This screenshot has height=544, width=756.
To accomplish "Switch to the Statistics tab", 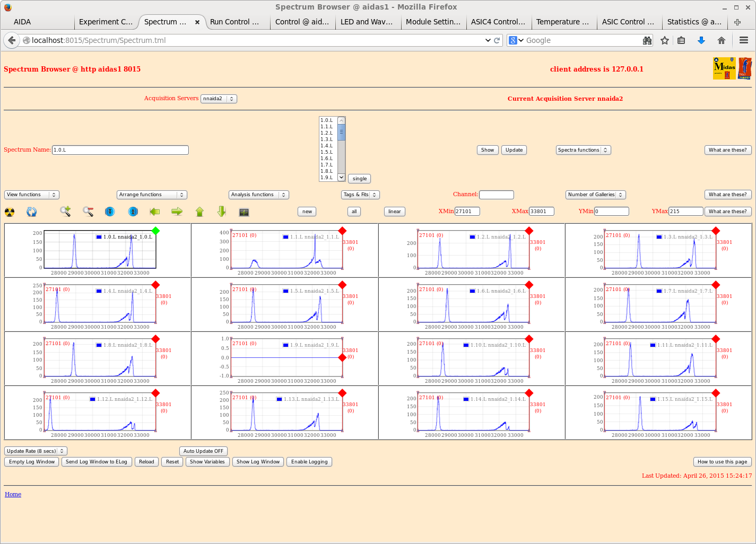I will [x=694, y=22].
